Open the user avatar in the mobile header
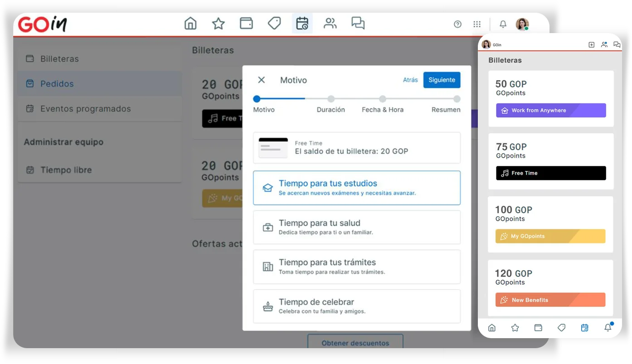The image size is (632, 364). tap(486, 44)
